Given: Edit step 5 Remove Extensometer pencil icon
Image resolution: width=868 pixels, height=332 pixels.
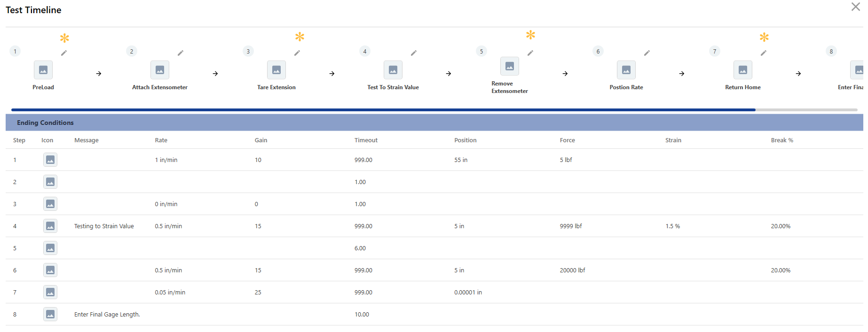Looking at the screenshot, I should 530,53.
